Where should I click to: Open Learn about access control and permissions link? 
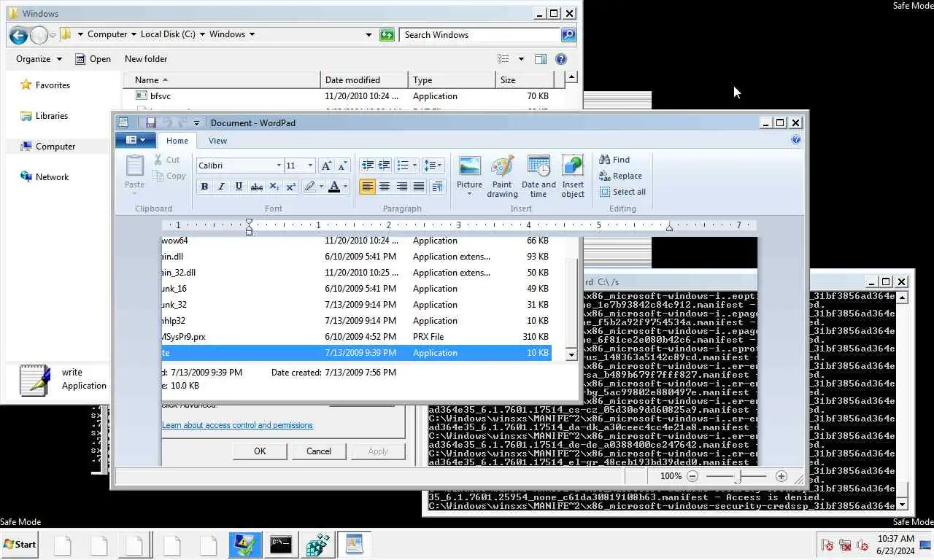click(237, 425)
